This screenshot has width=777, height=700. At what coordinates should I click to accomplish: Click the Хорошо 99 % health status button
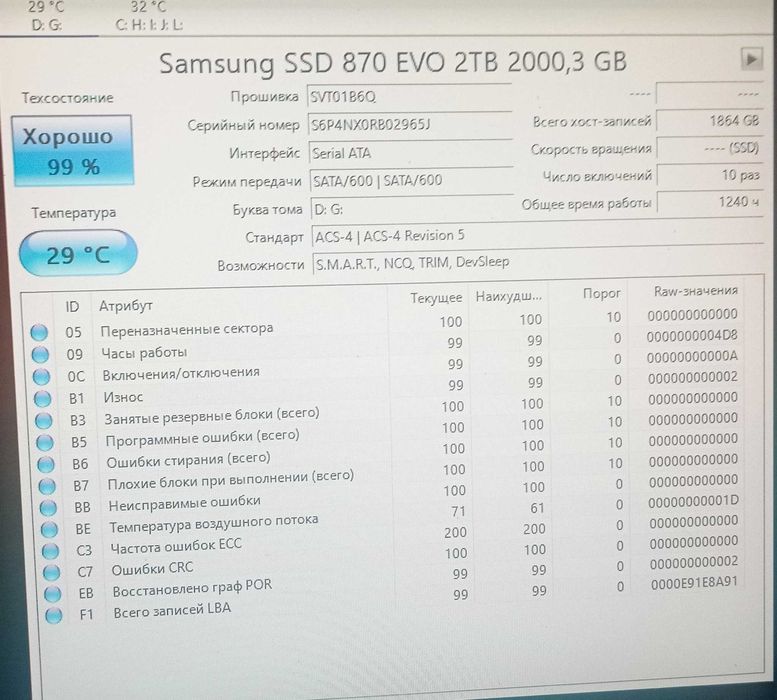[x=72, y=151]
